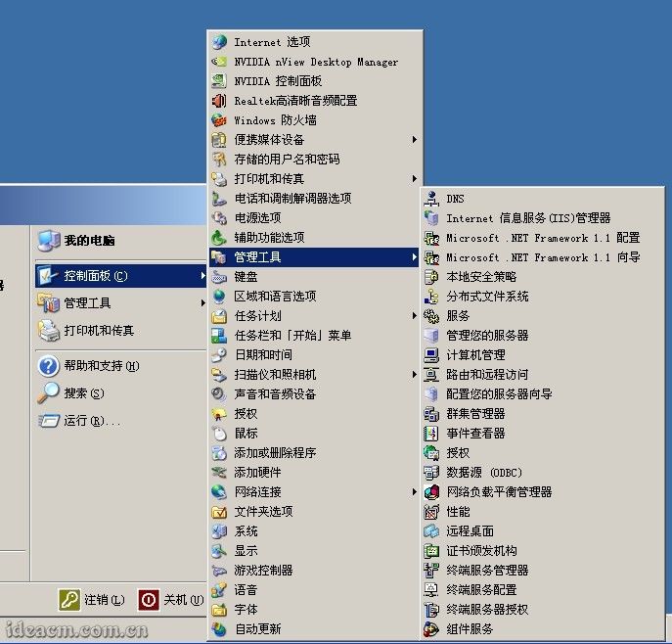Image resolution: width=672 pixels, height=644 pixels.
Task: Click the Realtek高清晰音频配置 speaker icon
Action: pos(219,101)
